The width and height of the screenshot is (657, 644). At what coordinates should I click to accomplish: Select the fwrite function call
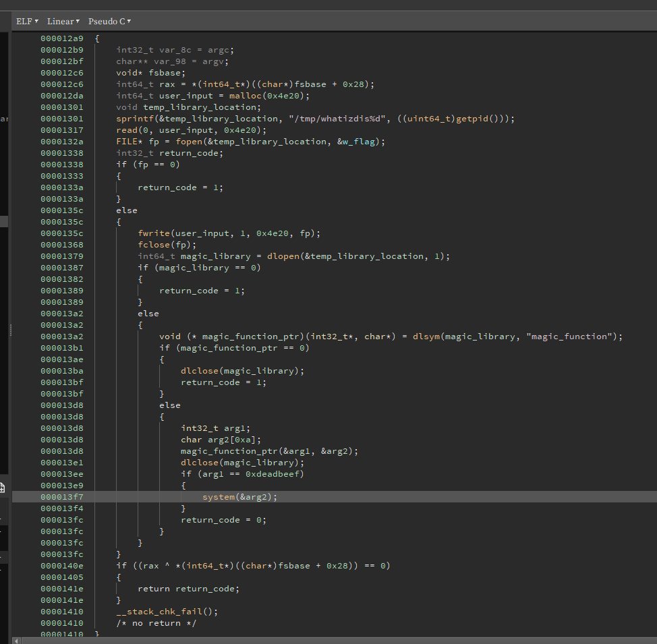[154, 233]
